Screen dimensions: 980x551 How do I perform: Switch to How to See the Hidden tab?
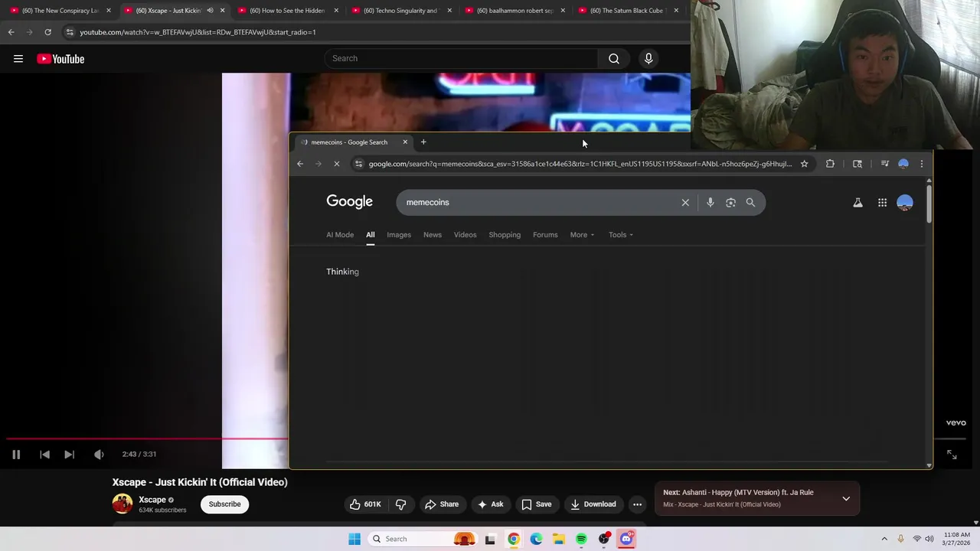[289, 11]
